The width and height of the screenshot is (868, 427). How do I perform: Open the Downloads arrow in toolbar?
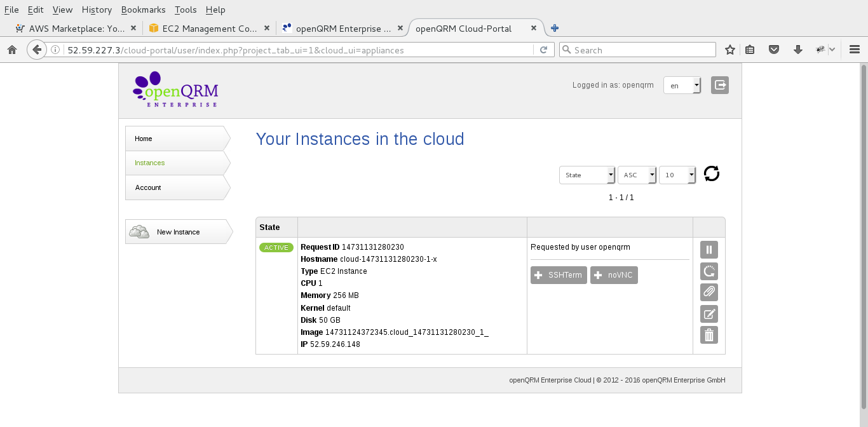[798, 50]
